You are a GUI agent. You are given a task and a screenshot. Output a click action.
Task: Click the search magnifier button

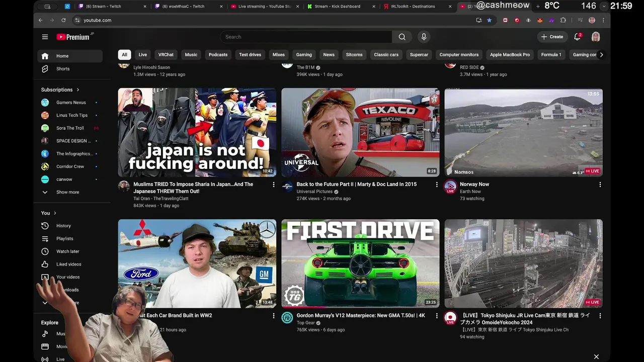402,37
